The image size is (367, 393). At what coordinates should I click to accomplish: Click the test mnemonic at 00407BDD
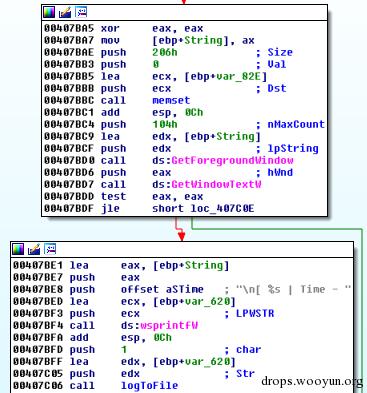point(114,196)
